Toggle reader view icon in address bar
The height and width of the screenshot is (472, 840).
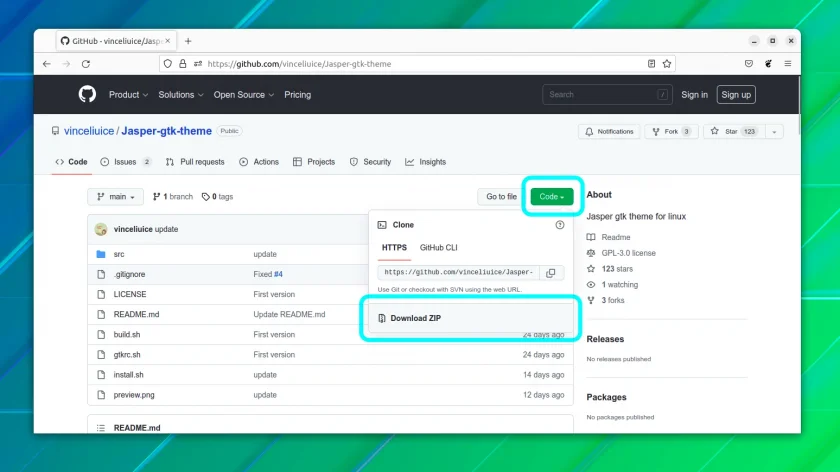click(x=651, y=64)
